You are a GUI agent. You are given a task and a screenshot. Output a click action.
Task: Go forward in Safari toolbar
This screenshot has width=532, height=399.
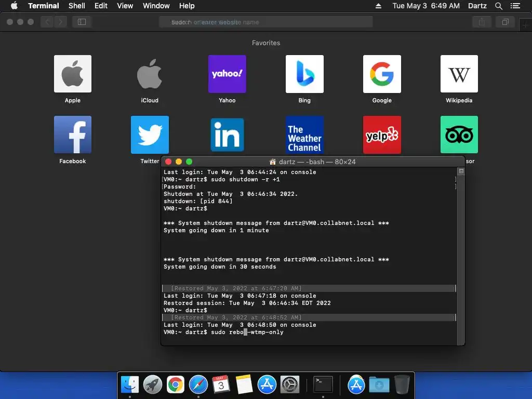pyautogui.click(x=60, y=22)
